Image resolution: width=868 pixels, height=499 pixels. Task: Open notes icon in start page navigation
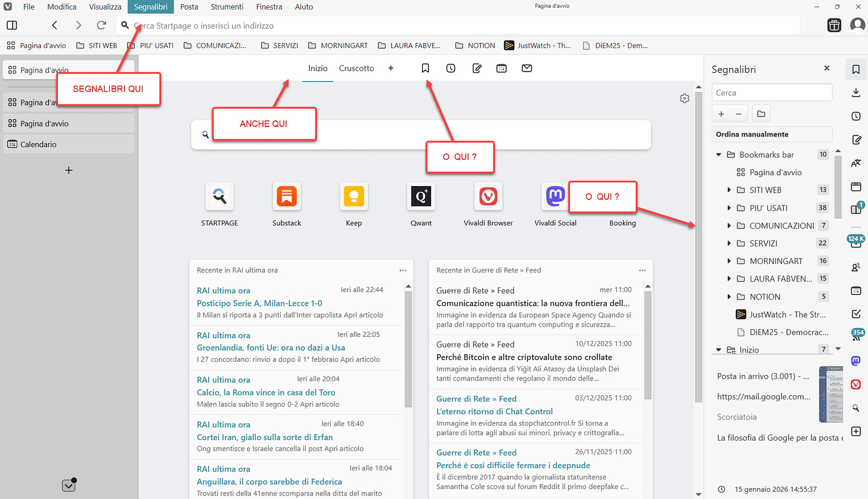point(476,69)
